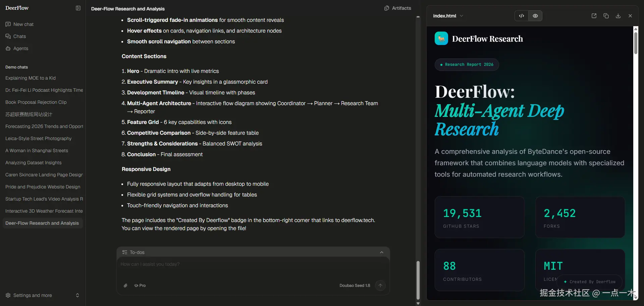Open Caren Skincare Landing Page Design chat

[43, 175]
